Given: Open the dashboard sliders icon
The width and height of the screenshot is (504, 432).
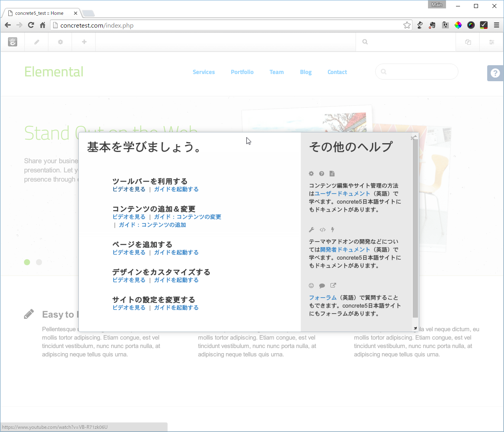Looking at the screenshot, I should click(x=492, y=42).
